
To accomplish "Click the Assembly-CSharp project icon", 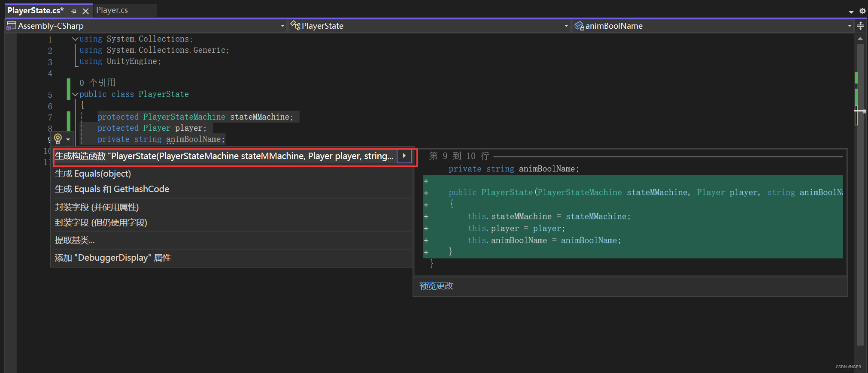I will pos(11,26).
